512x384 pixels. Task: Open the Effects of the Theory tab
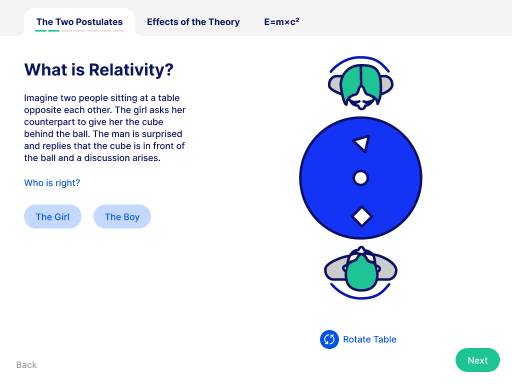tap(193, 22)
